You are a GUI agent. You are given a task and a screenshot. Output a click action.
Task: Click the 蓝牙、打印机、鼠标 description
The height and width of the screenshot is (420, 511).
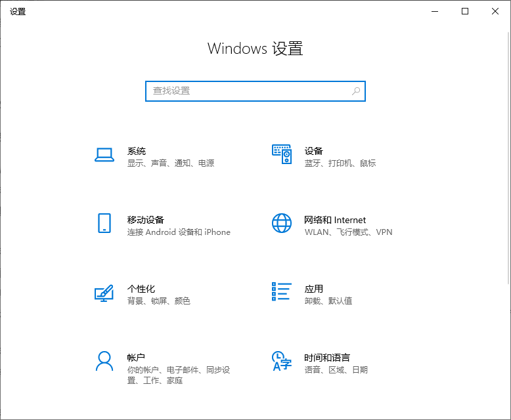pos(340,163)
